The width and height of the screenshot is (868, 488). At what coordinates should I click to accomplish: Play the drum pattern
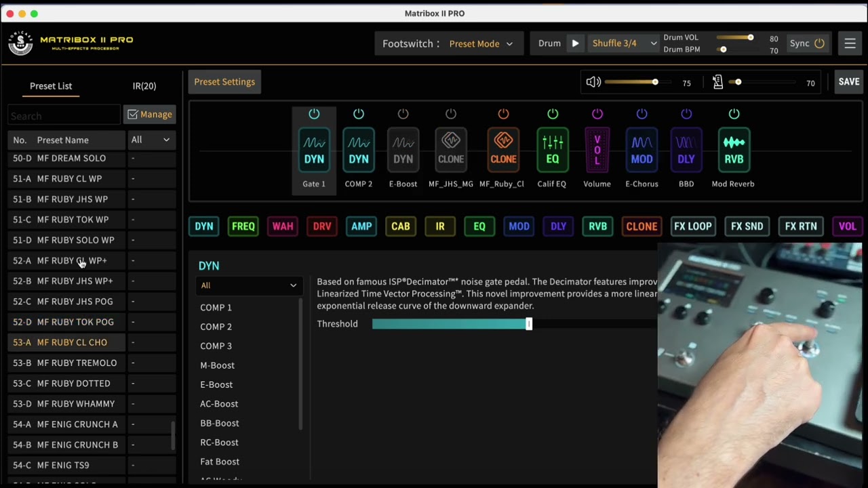coord(575,43)
